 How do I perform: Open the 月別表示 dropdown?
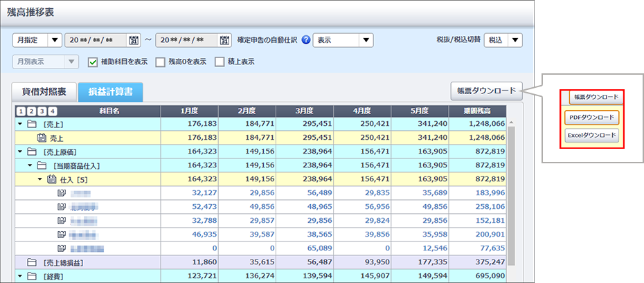click(x=45, y=62)
